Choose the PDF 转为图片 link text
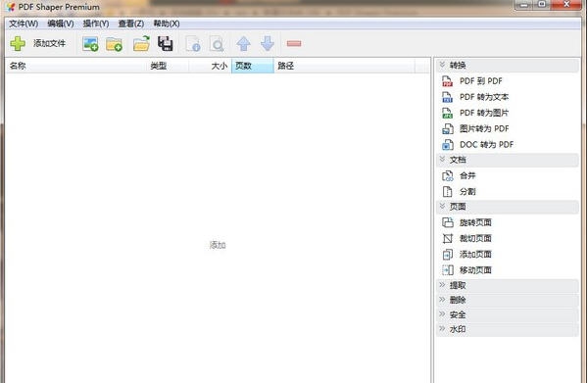This screenshot has width=588, height=383. pos(484,113)
